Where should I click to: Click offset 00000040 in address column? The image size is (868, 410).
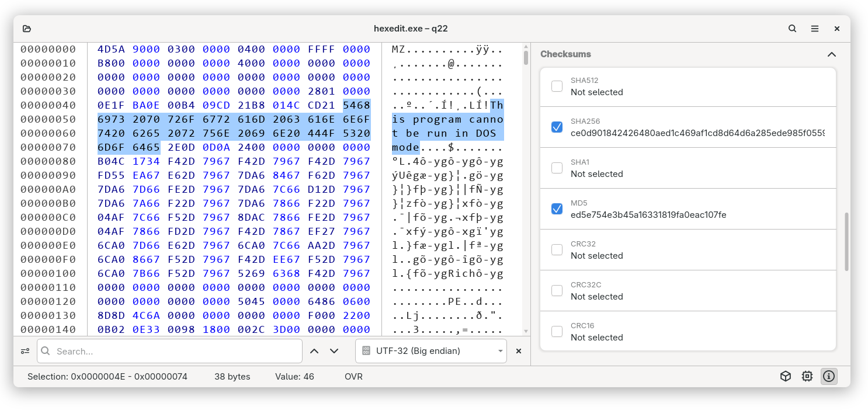click(x=48, y=105)
